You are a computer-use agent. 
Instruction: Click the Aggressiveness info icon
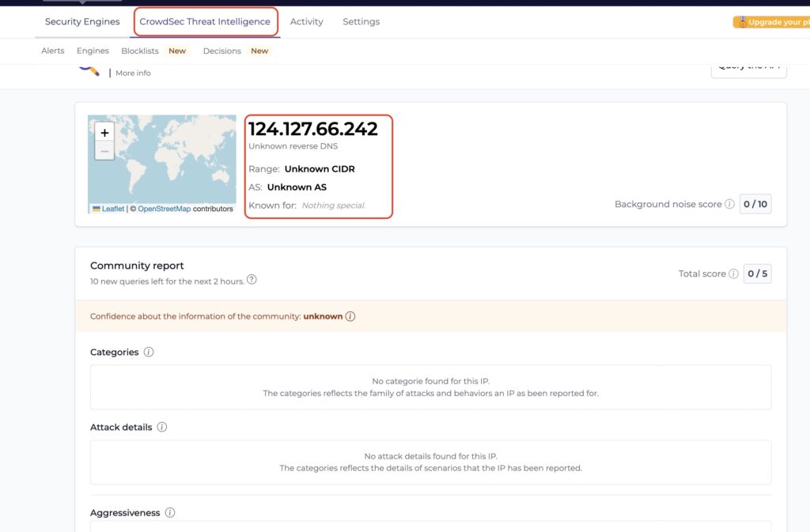[x=170, y=512]
